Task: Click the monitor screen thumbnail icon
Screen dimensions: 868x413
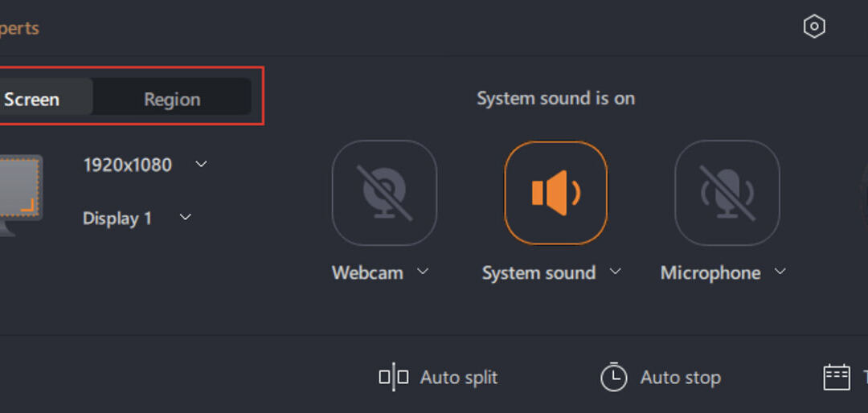Action: [18, 190]
